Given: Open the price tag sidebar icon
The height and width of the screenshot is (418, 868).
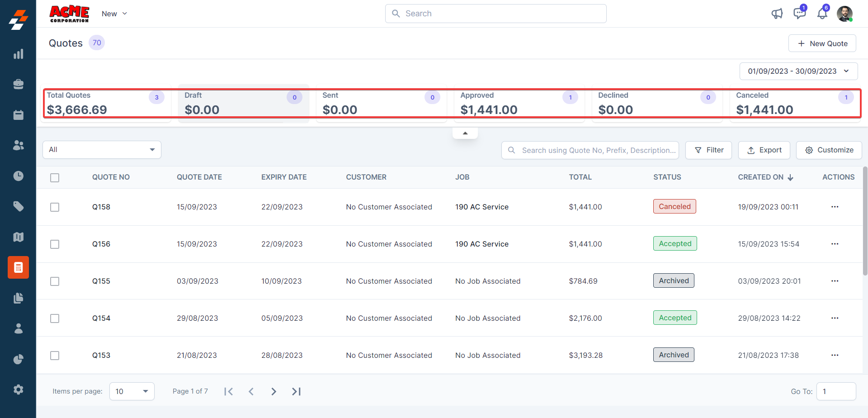Looking at the screenshot, I should (x=18, y=207).
